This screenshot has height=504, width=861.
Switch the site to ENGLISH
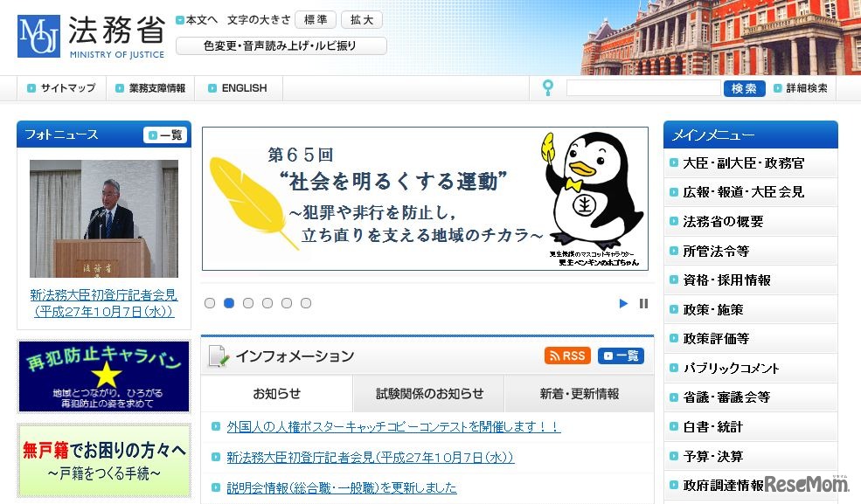238,88
